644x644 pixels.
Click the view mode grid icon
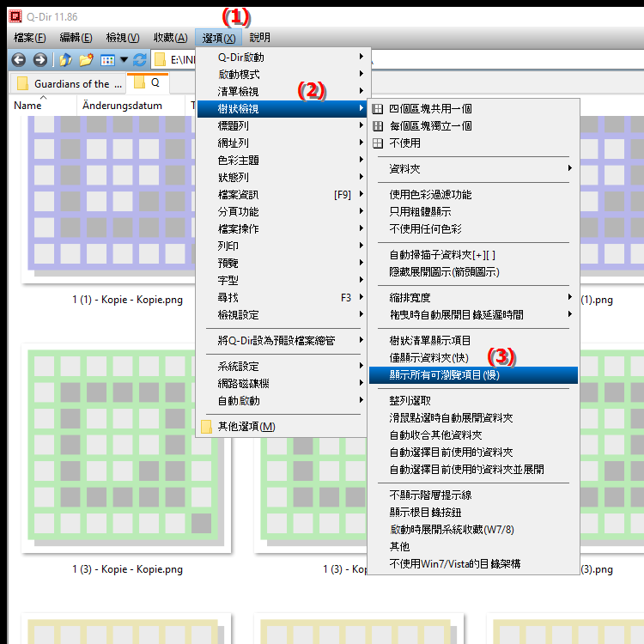point(107,60)
